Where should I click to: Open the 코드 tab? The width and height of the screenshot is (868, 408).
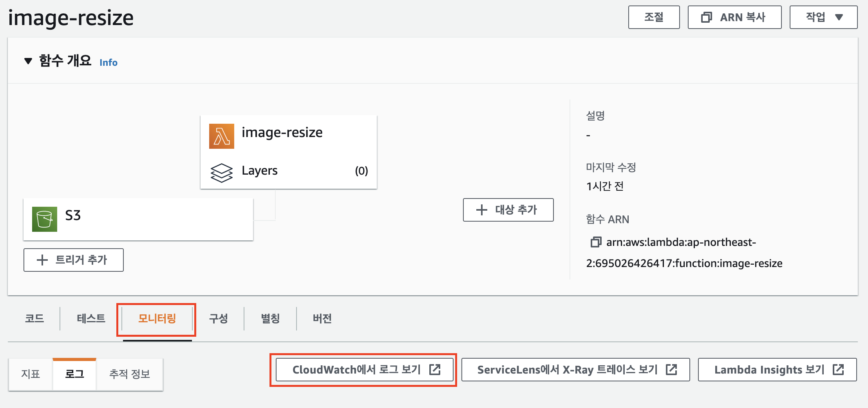[x=34, y=319]
